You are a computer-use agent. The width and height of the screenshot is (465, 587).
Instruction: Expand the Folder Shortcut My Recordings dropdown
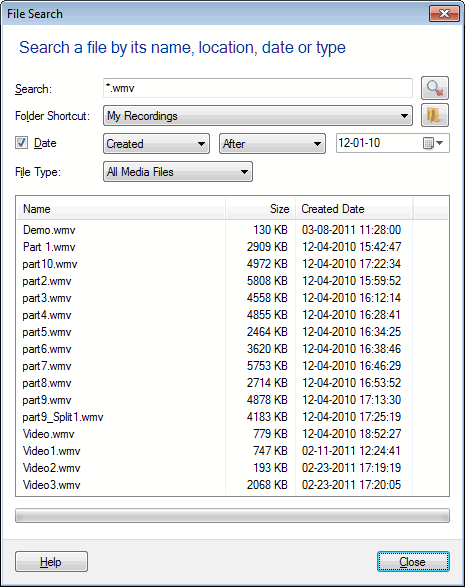tap(258, 116)
